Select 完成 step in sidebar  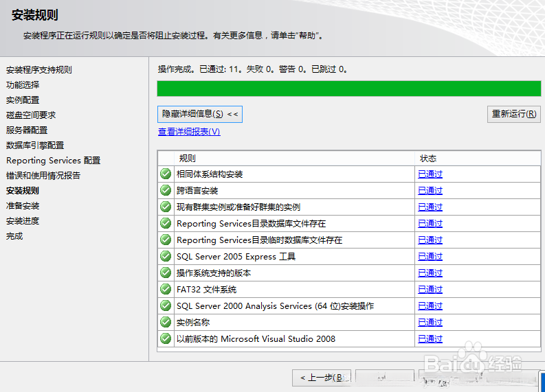point(14,236)
